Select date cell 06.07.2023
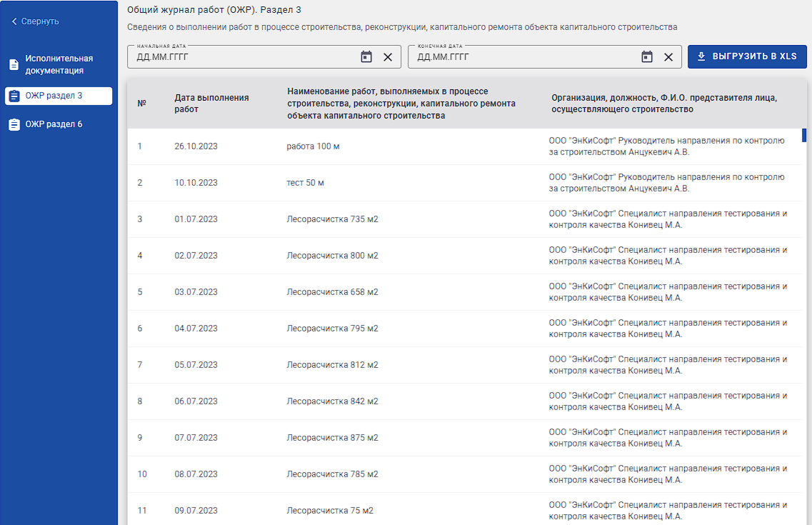Viewport: 812px width, 525px height. 196,401
